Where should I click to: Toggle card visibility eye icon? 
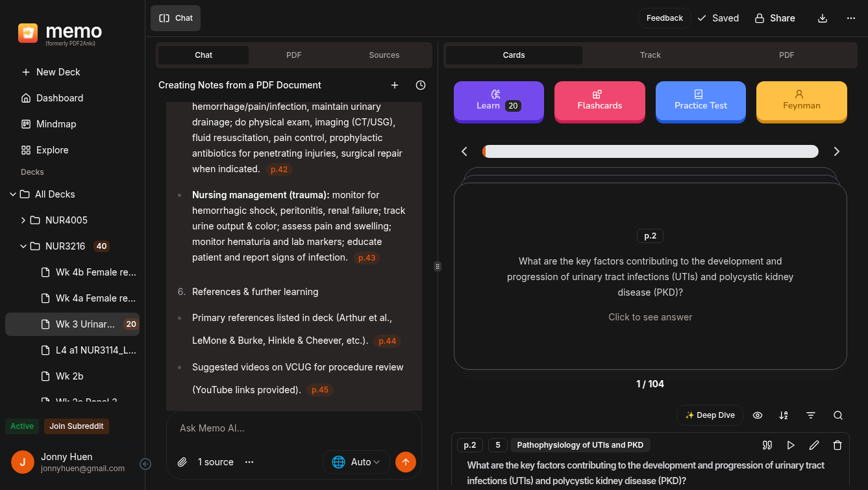[x=758, y=415]
